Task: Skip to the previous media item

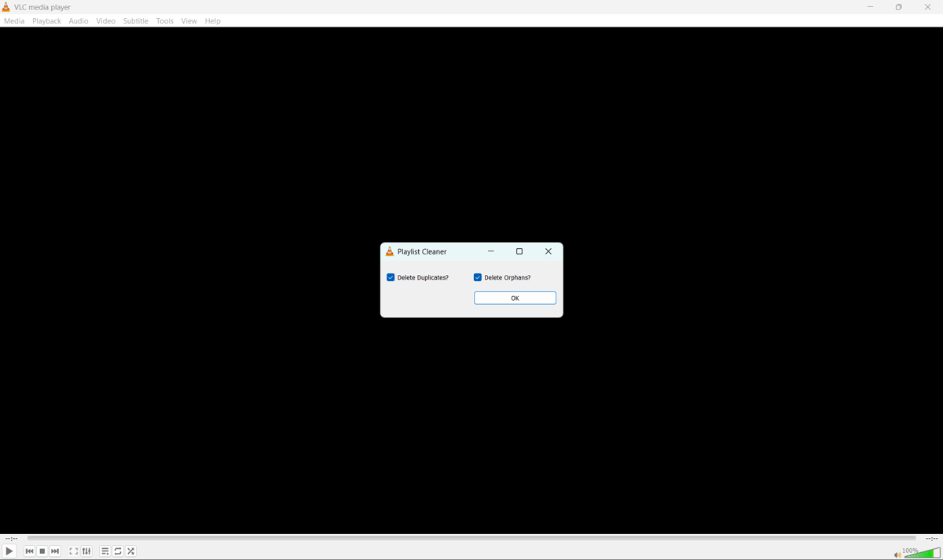Action: click(29, 551)
